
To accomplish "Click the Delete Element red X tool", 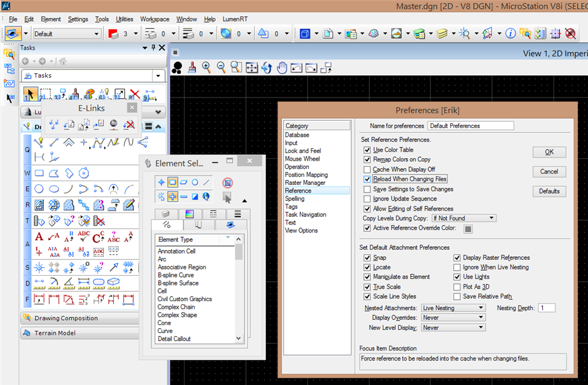I will click(x=134, y=94).
